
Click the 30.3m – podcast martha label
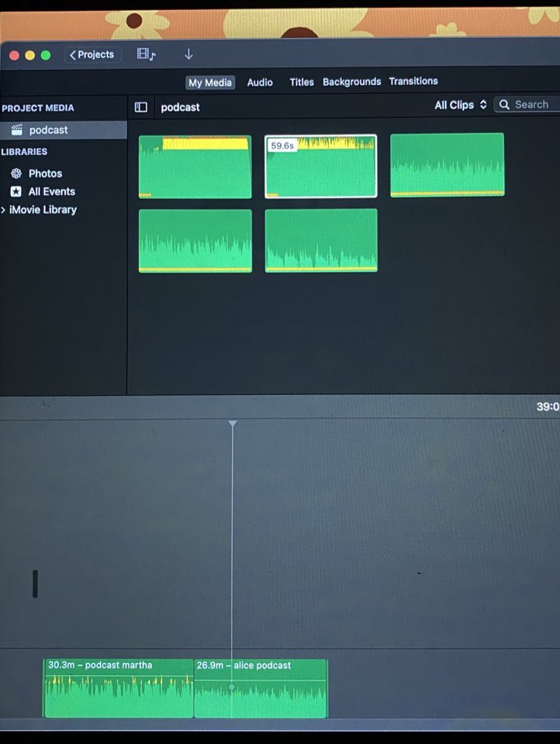click(100, 665)
